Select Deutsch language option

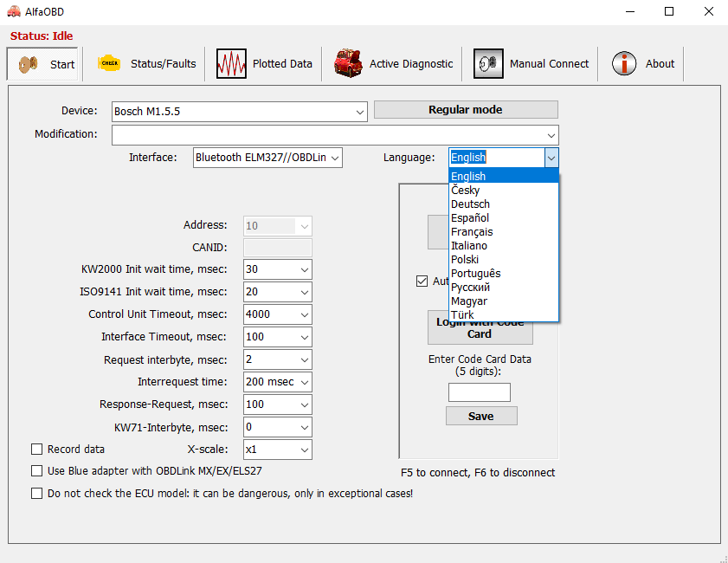[504, 204]
